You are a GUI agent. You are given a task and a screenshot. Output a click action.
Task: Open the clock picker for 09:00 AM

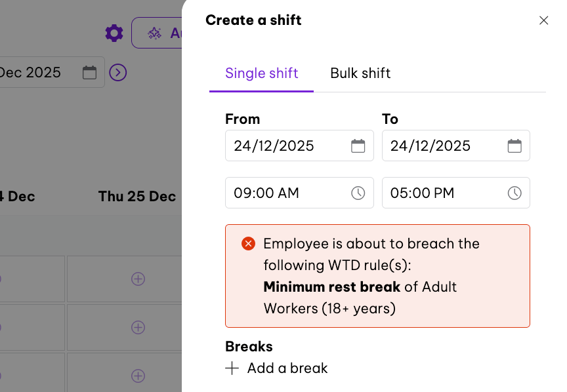tap(358, 193)
